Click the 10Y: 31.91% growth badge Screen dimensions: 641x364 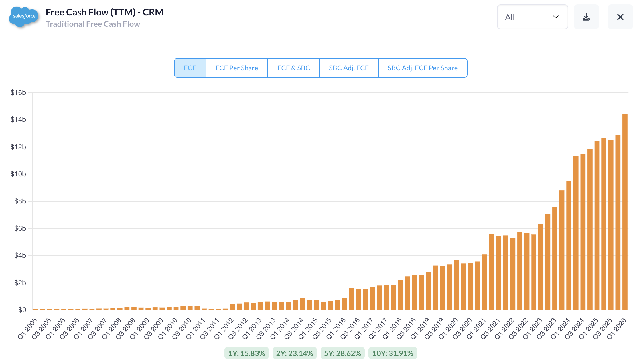pos(392,353)
